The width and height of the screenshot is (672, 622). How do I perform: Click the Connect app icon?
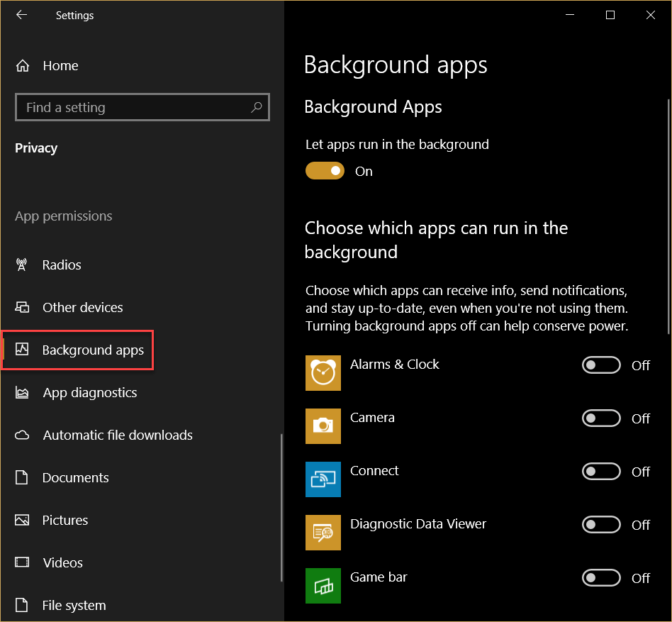coord(323,479)
